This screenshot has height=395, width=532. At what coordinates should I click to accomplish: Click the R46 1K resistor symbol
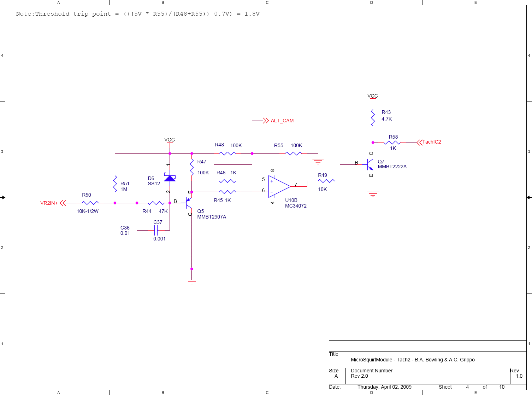point(227,181)
